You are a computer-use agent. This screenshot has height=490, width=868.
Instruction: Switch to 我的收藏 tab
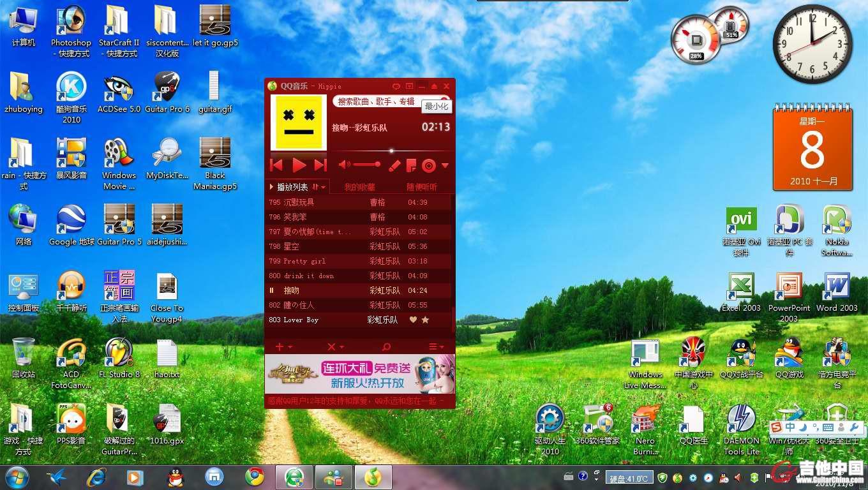(x=359, y=187)
